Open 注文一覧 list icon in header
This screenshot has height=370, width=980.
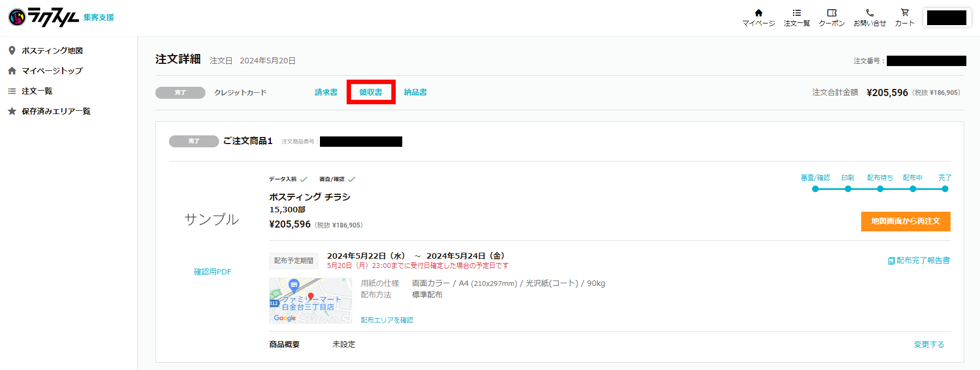[796, 17]
